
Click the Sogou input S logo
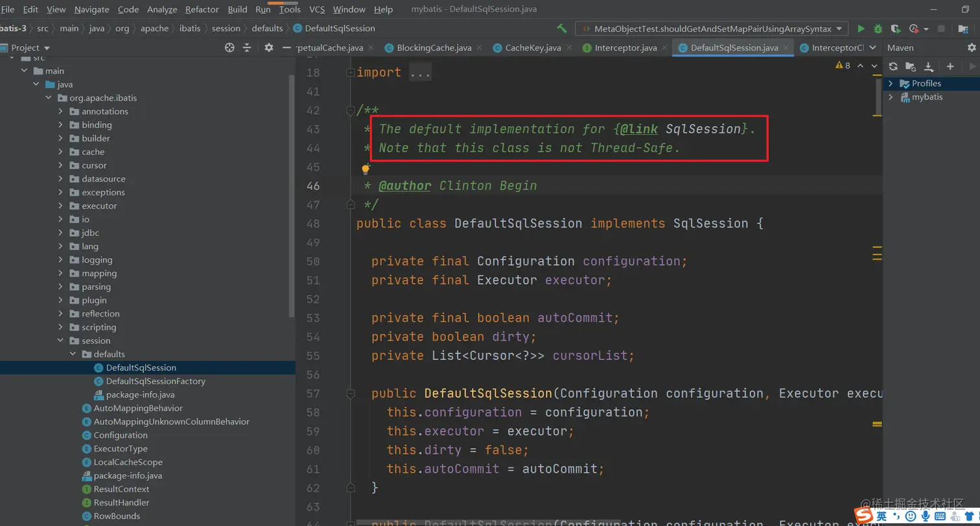864,516
